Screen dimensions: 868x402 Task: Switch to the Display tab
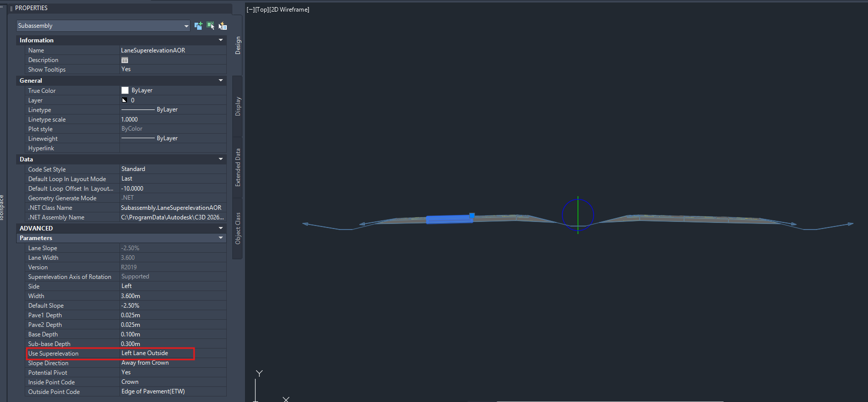tap(238, 106)
